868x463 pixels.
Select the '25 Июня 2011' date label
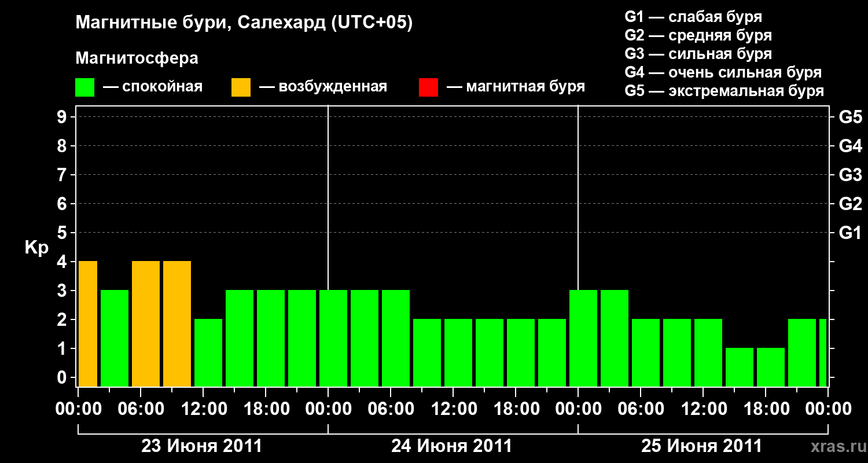pyautogui.click(x=702, y=446)
